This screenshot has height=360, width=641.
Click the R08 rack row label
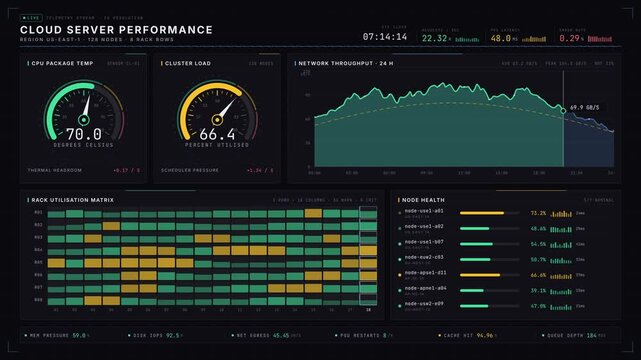[38, 300]
